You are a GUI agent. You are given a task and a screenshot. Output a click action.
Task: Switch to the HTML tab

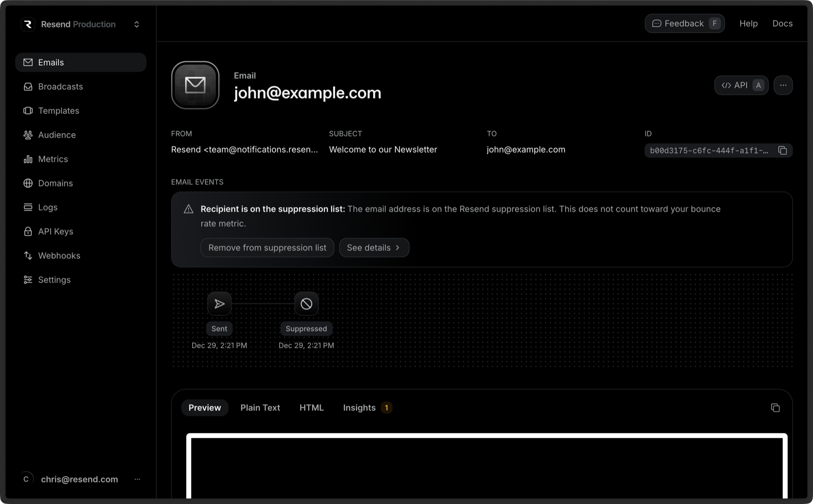coord(311,407)
